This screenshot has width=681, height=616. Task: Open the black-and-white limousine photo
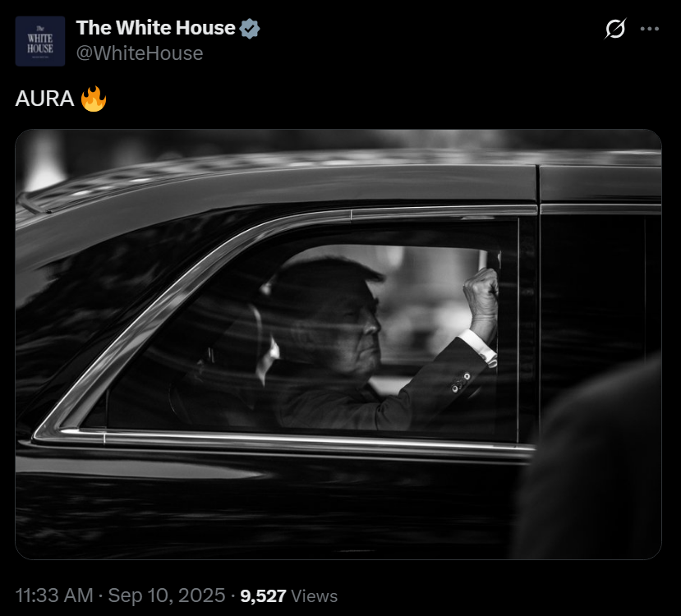[338, 344]
